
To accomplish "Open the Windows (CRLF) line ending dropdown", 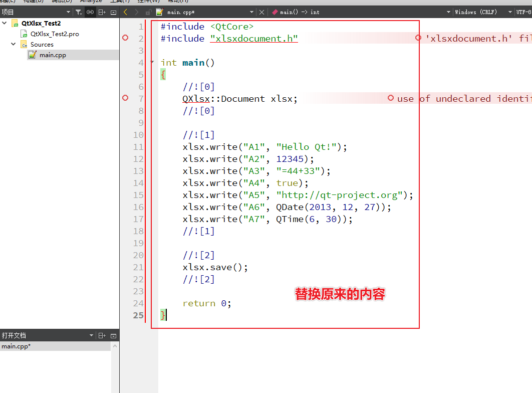I will coord(510,12).
